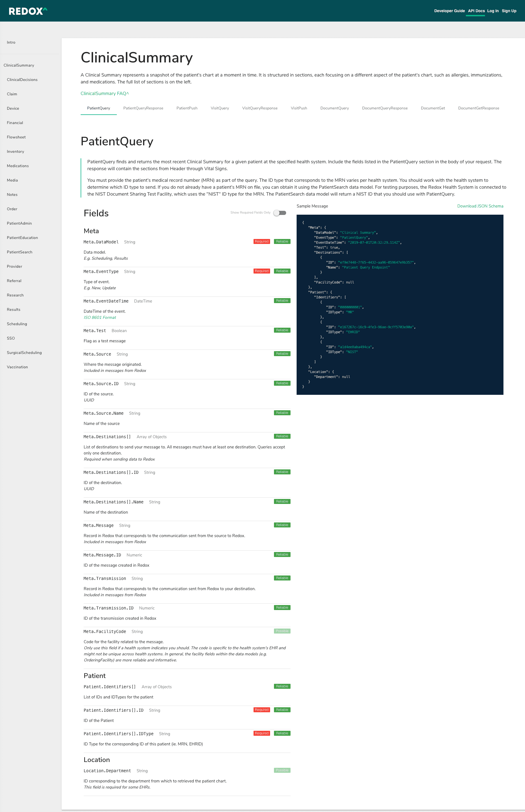
Task: Select the VisitQuery tab
Action: coord(220,108)
